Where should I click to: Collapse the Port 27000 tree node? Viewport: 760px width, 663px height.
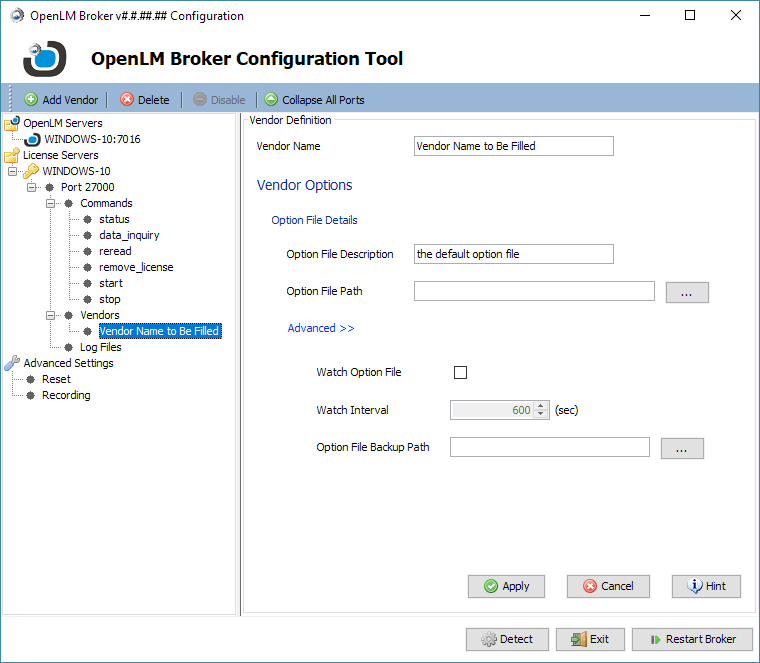click(x=31, y=187)
